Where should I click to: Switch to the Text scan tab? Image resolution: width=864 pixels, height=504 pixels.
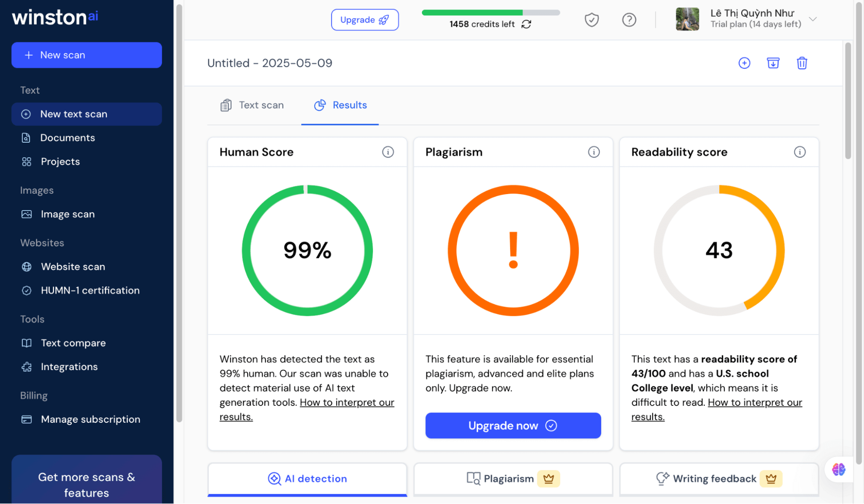tap(252, 105)
